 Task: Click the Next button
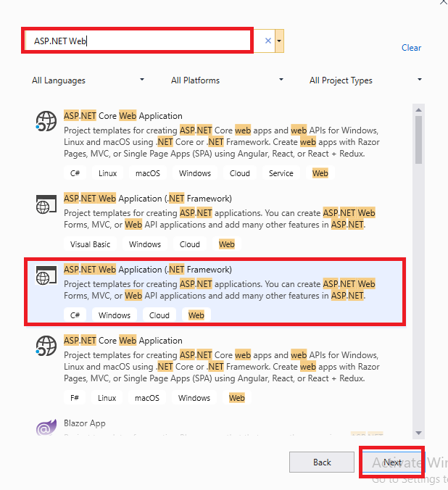click(392, 462)
